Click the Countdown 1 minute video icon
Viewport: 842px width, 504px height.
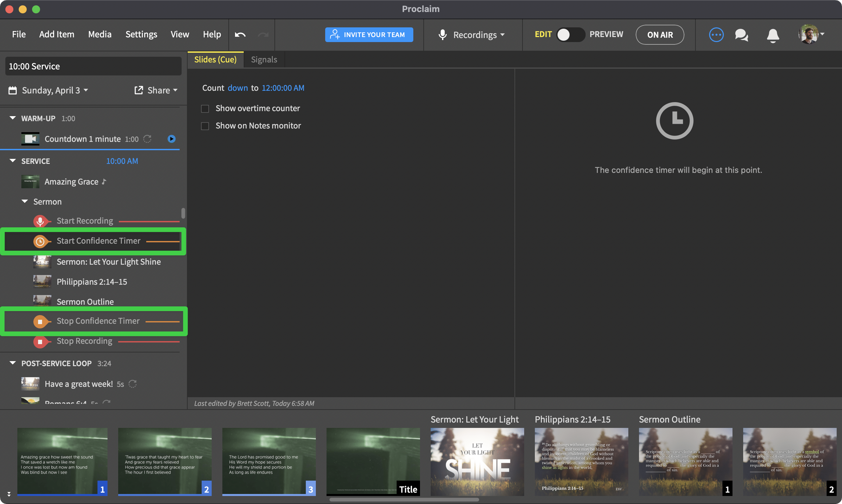pyautogui.click(x=30, y=139)
